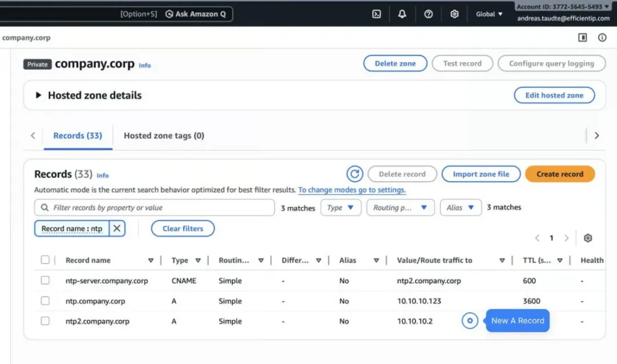Open 'To change modes go to settings' link

point(352,190)
